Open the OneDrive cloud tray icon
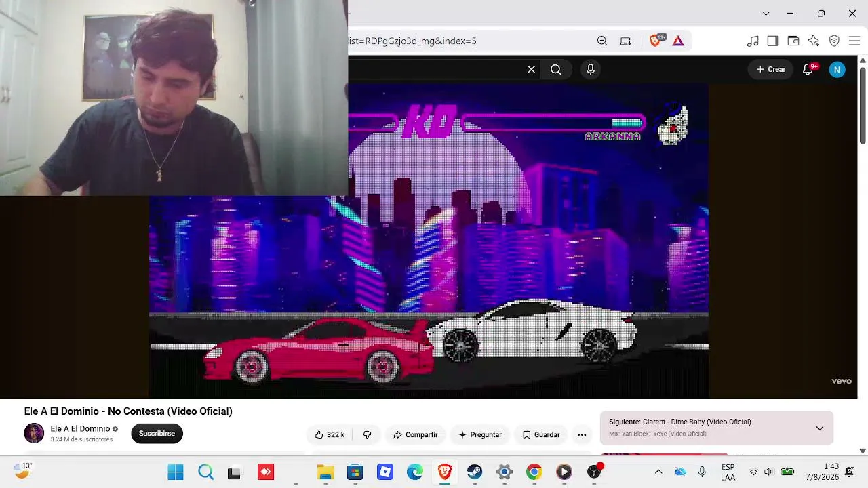Viewport: 868px width, 488px height. pos(680,472)
